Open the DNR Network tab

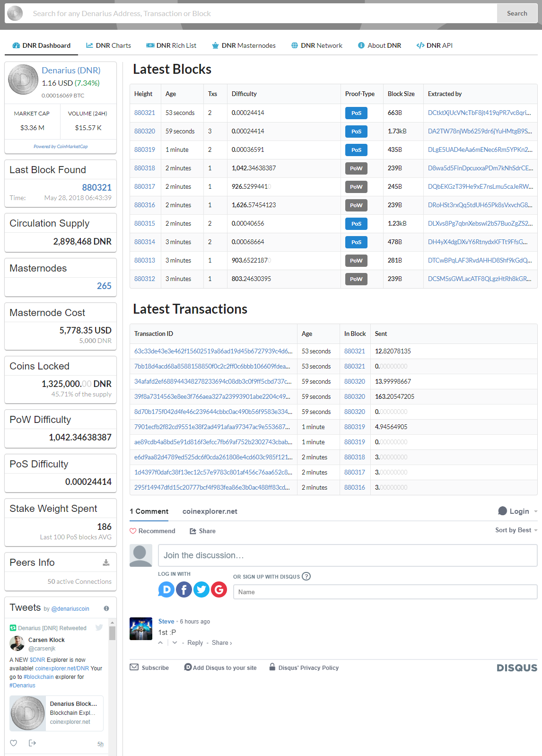[316, 45]
